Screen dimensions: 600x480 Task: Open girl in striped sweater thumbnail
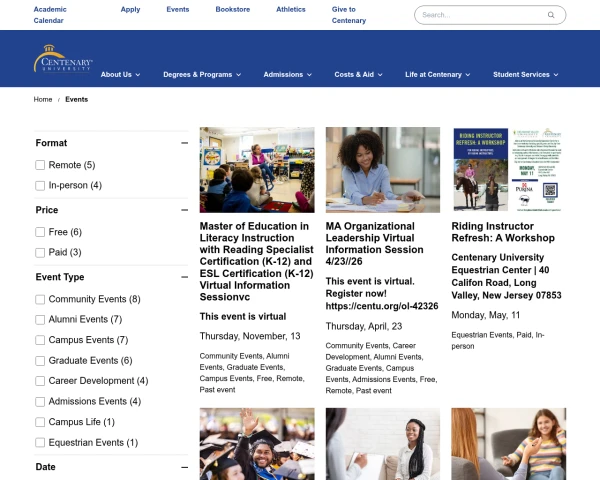pyautogui.click(x=509, y=444)
